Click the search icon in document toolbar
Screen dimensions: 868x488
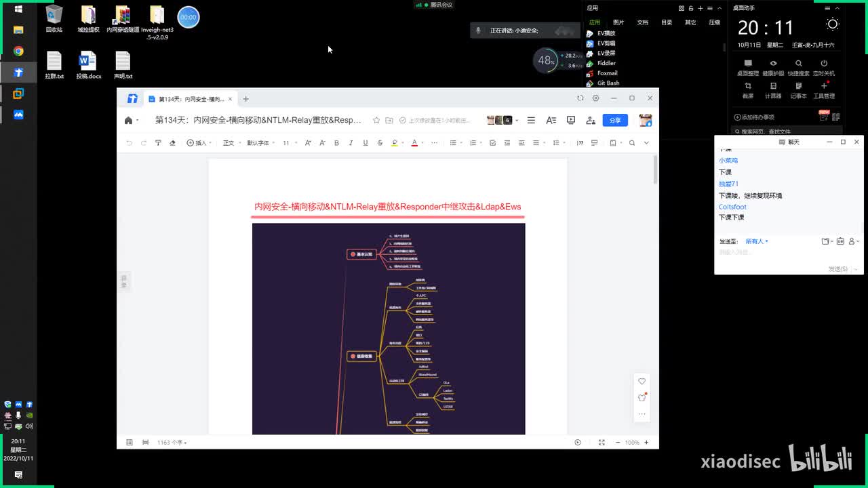coord(631,143)
